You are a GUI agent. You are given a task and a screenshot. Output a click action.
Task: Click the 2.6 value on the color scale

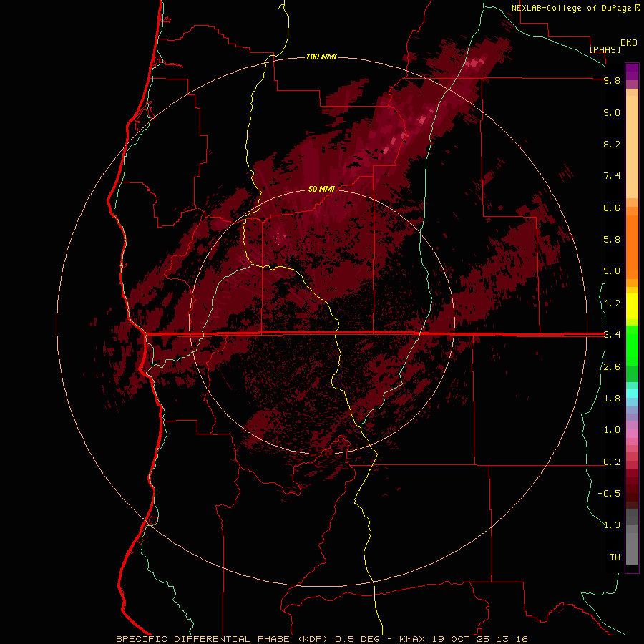point(612,367)
